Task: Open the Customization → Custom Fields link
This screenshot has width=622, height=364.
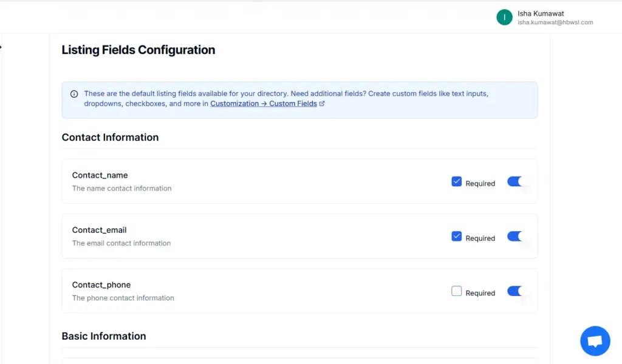Action: pos(264,104)
